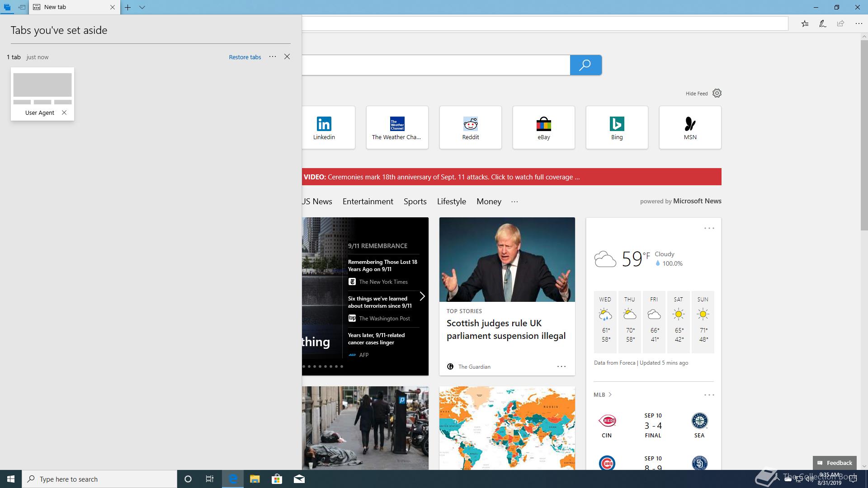Open the eBay top site tile
Screen dimensions: 868x488
point(544,127)
